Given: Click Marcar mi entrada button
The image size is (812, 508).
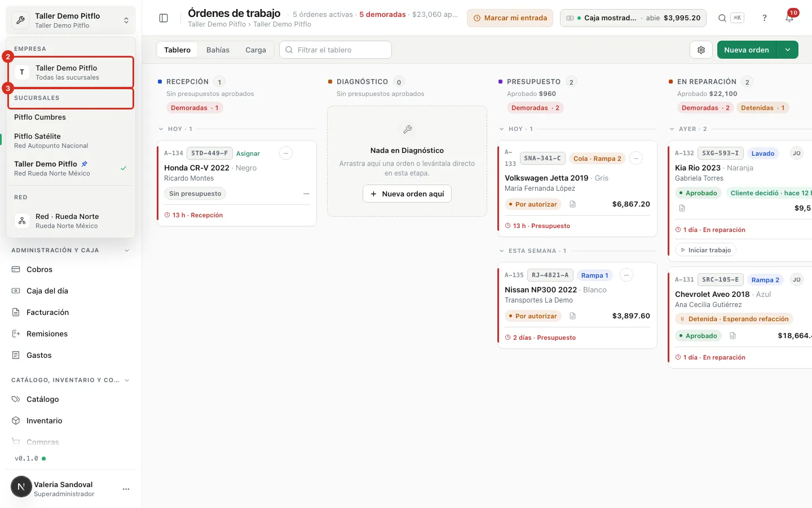Looking at the screenshot, I should click(510, 18).
